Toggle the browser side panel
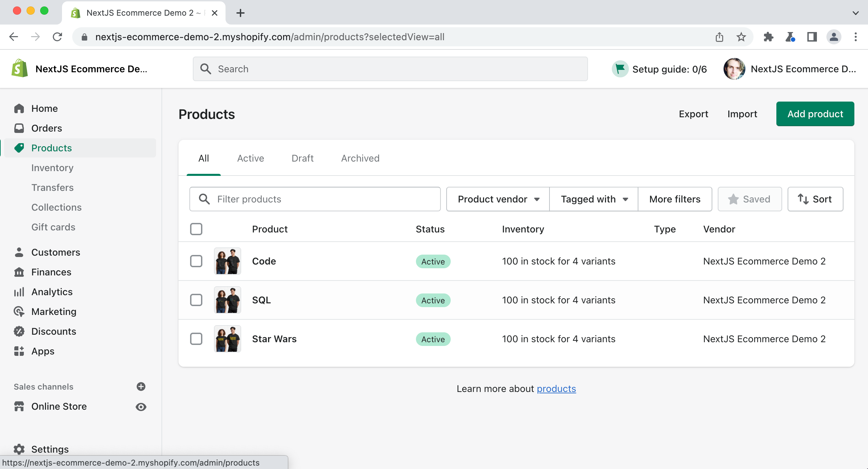The height and width of the screenshot is (469, 868). tap(812, 37)
